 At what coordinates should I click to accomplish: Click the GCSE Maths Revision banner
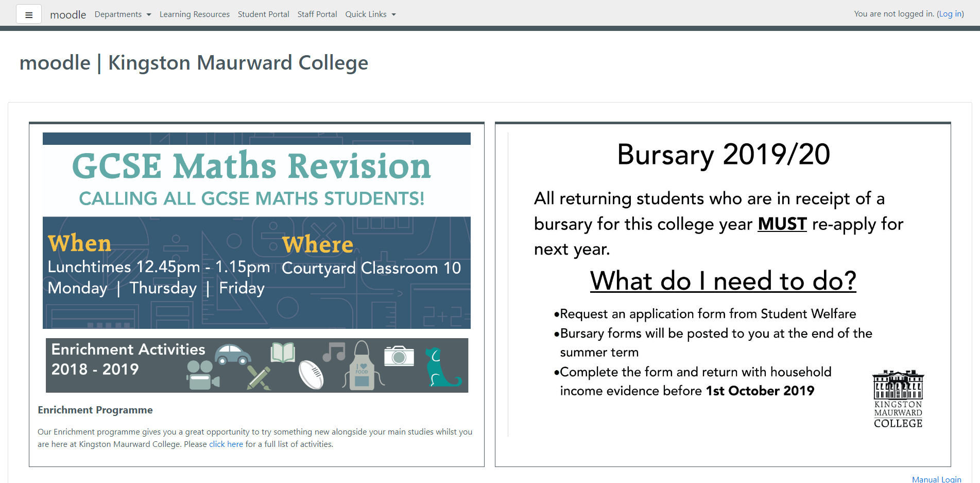point(256,230)
